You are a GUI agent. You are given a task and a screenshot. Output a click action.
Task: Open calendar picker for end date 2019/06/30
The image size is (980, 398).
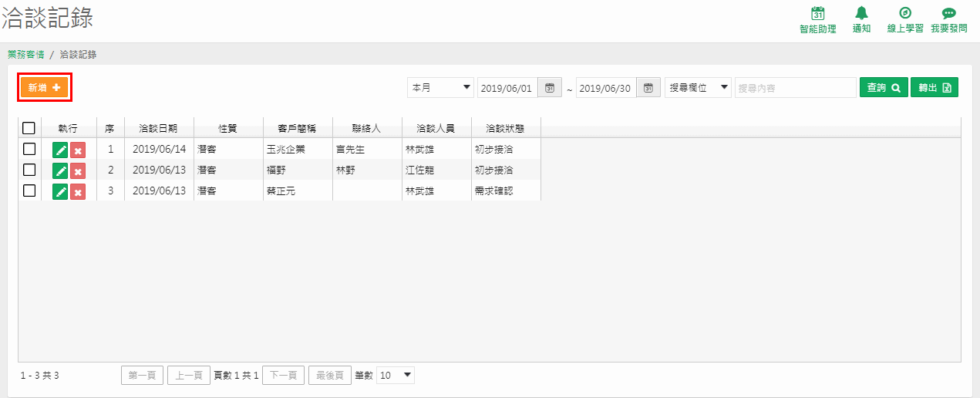point(648,88)
